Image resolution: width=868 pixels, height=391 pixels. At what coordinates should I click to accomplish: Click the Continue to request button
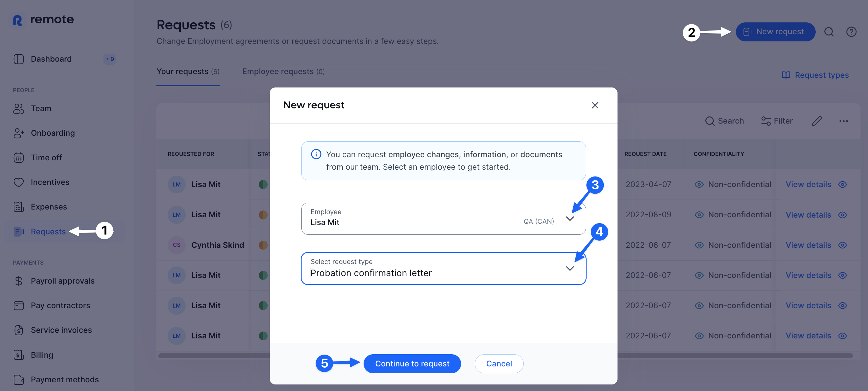(412, 363)
